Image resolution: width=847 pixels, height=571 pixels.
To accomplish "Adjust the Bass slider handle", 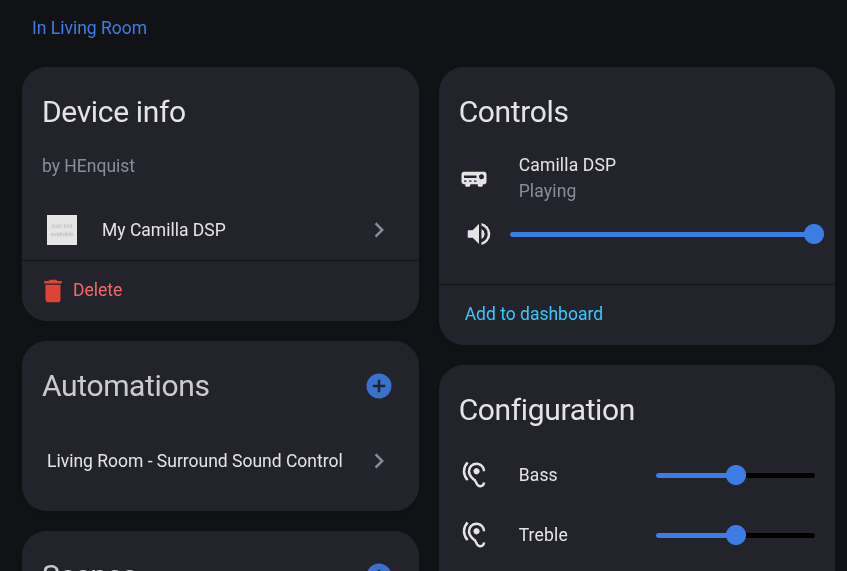I will pos(736,475).
